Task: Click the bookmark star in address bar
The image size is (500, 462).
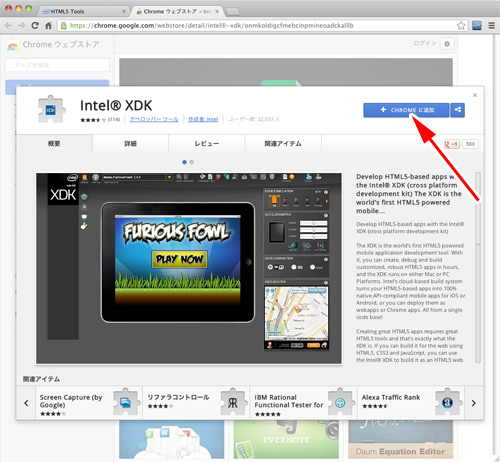Action: point(461,26)
